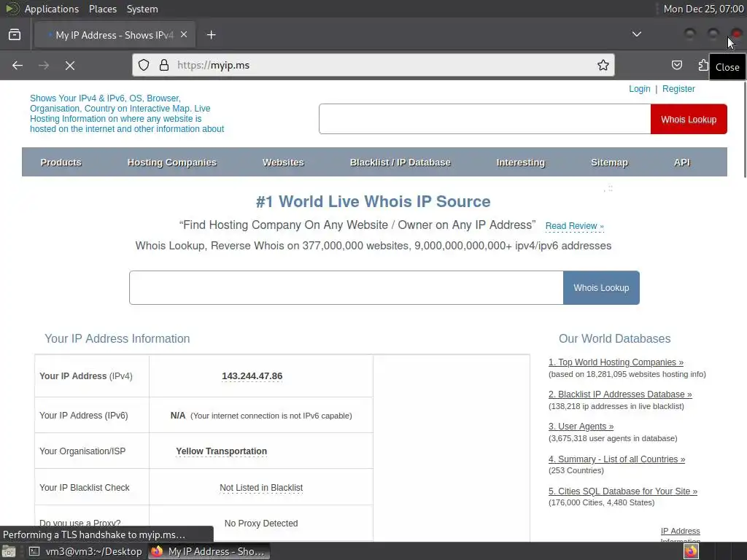Open Blacklist IP Addresses Database link
The height and width of the screenshot is (560, 747).
[x=620, y=394]
